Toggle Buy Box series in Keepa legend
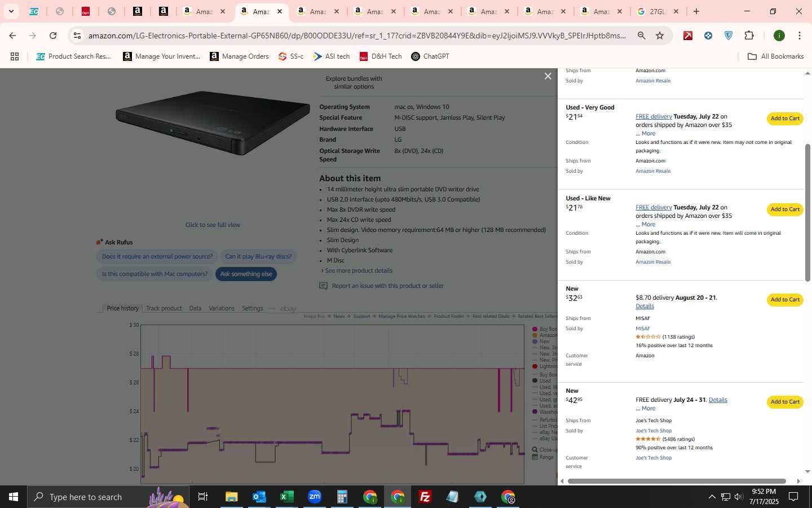Viewport: 812px width, 508px height. [x=545, y=329]
